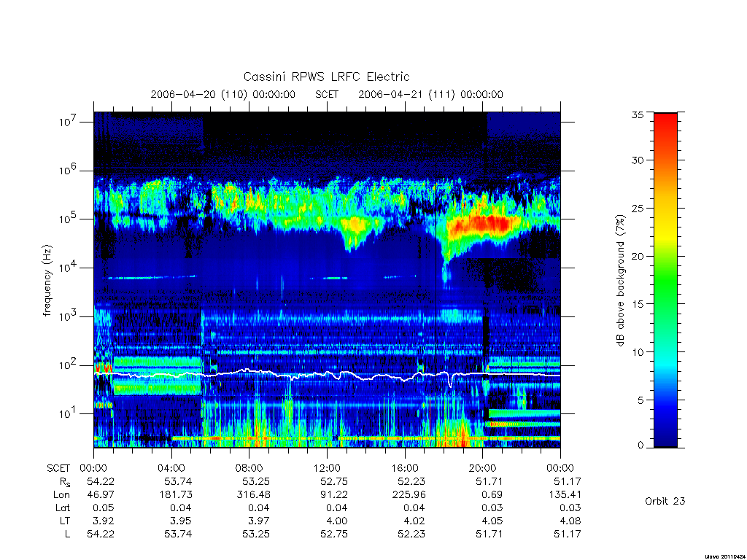Click the green middle of the color scale
The width and height of the screenshot is (747, 560).
(665, 281)
